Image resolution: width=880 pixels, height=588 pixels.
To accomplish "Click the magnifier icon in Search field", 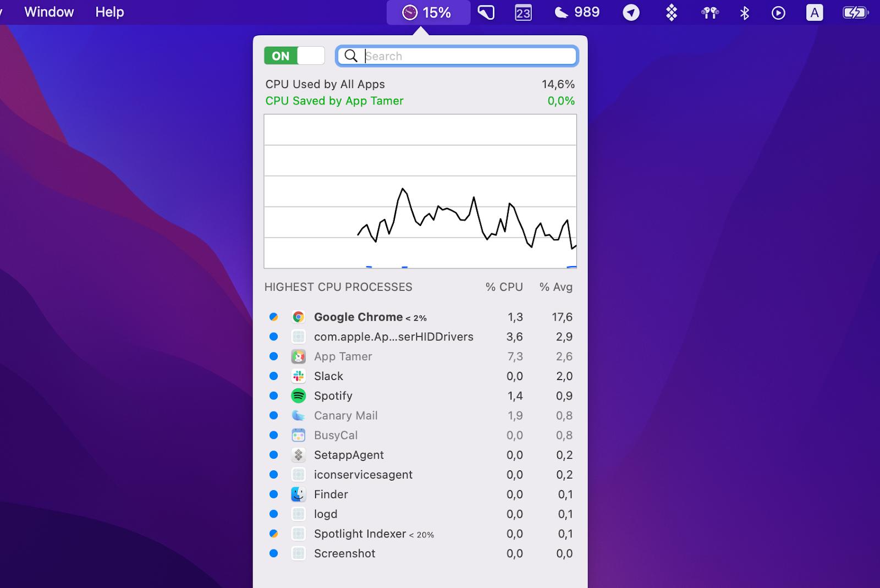I will click(351, 56).
